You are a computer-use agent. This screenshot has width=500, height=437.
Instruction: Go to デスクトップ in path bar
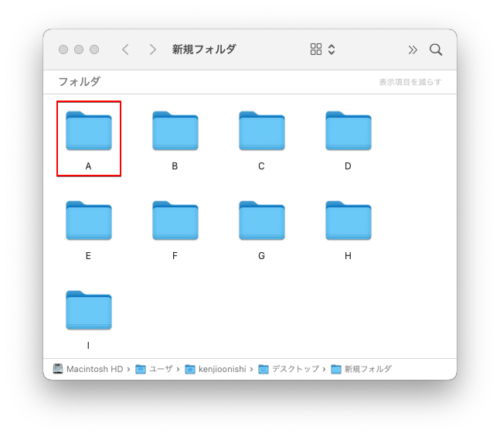[x=289, y=369]
